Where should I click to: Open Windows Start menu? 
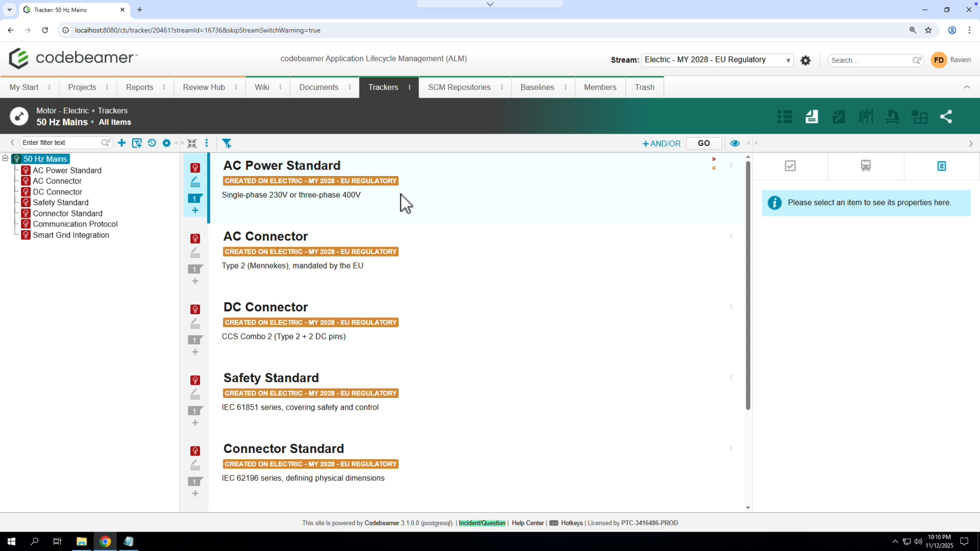click(11, 541)
